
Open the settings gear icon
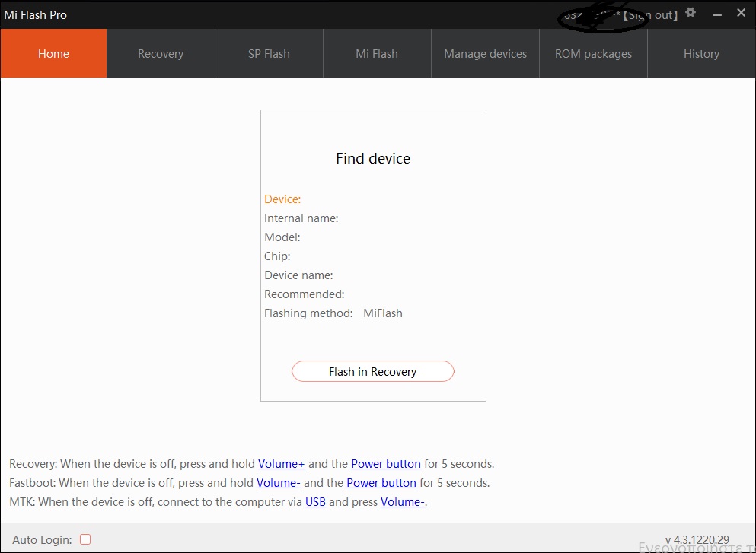691,13
